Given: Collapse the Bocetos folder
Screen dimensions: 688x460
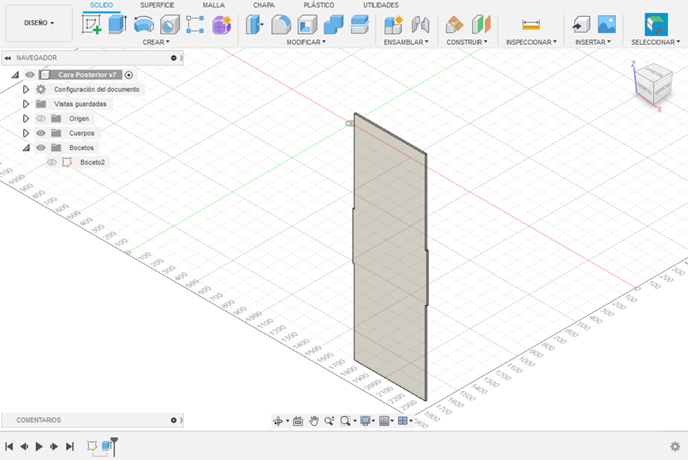Looking at the screenshot, I should point(26,148).
